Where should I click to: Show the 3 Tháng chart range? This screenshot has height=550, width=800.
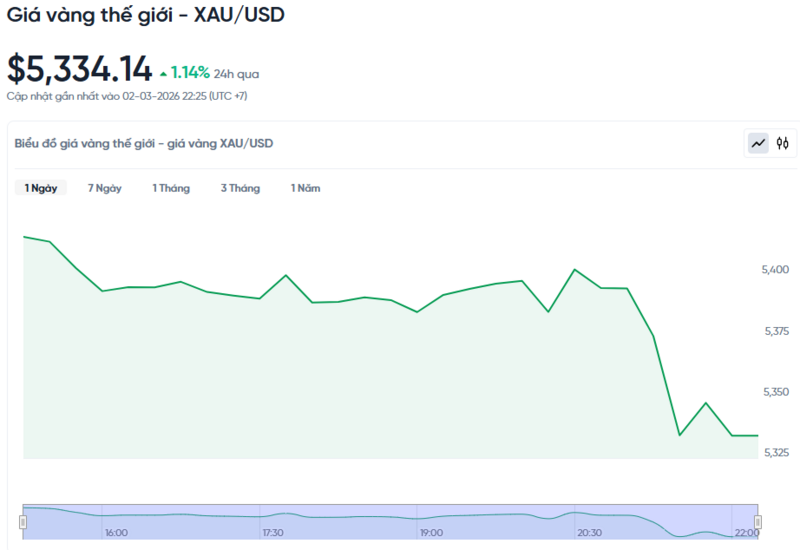(x=240, y=188)
